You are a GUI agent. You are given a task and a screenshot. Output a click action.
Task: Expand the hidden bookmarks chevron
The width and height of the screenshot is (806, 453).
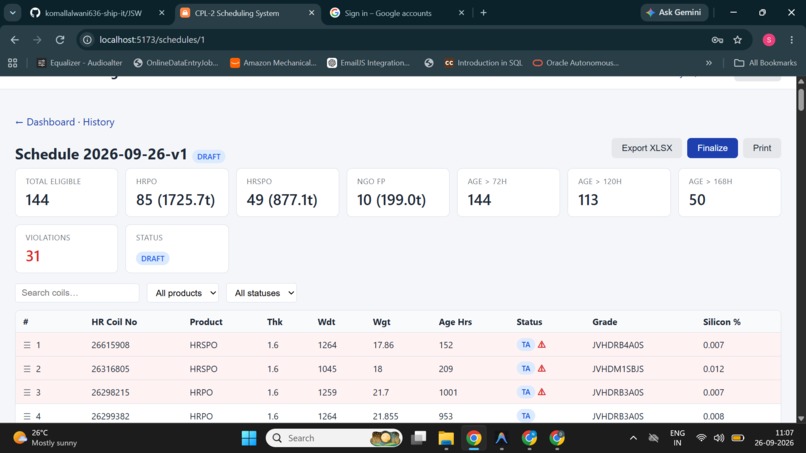[709, 63]
